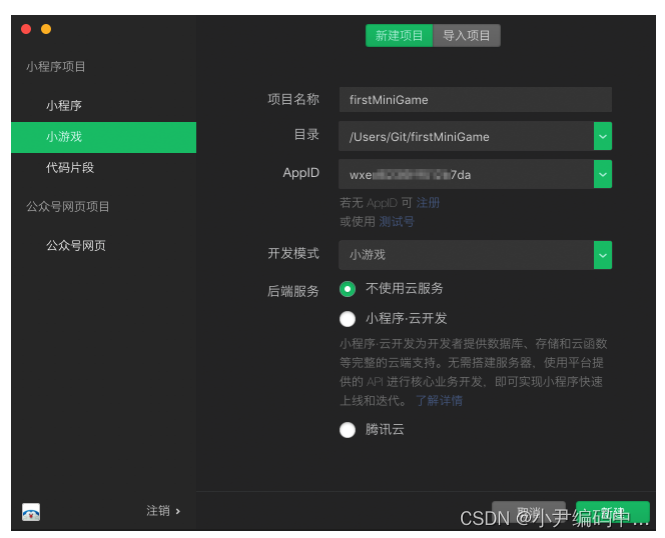Click the user avatar icon
The image size is (665, 538).
pyautogui.click(x=31, y=512)
